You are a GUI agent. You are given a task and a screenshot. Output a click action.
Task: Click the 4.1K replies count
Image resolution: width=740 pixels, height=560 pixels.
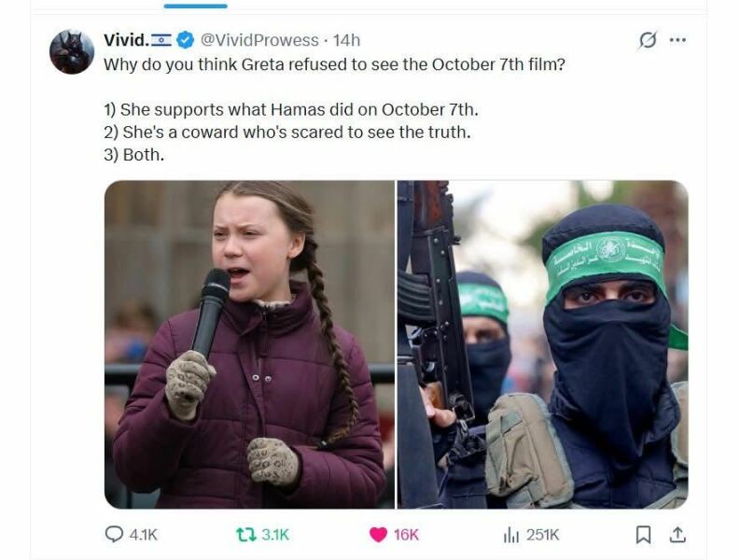(x=143, y=535)
